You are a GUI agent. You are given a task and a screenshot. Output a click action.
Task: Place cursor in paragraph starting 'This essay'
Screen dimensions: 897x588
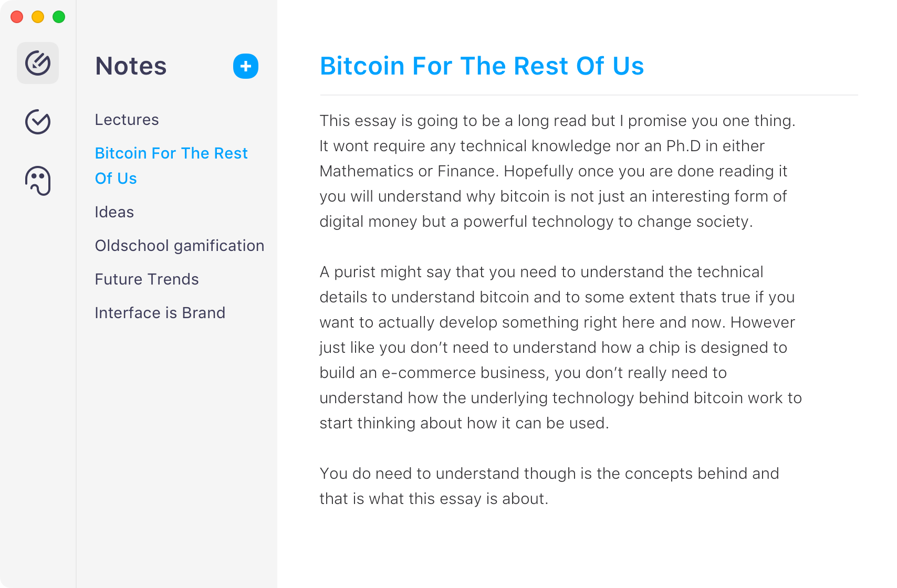tap(558, 171)
